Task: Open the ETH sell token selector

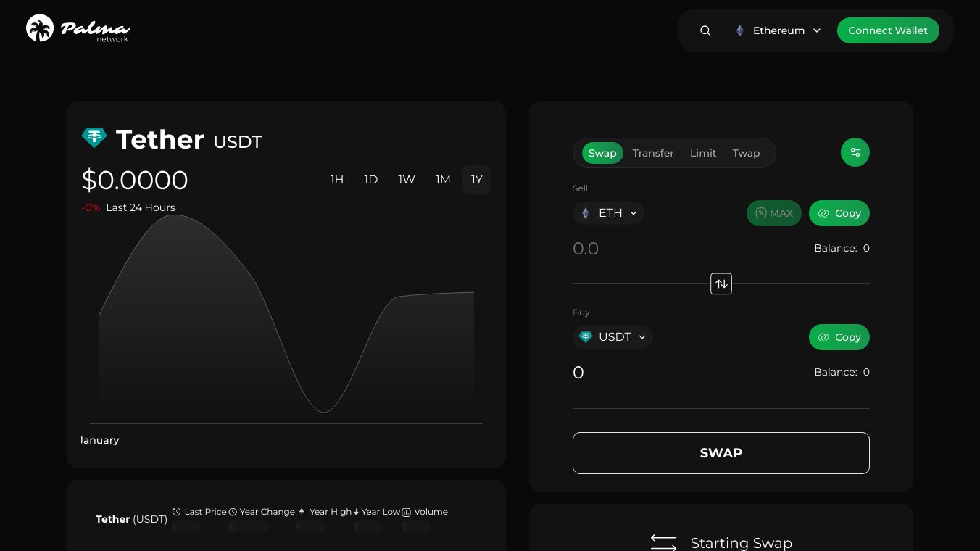Action: (609, 213)
